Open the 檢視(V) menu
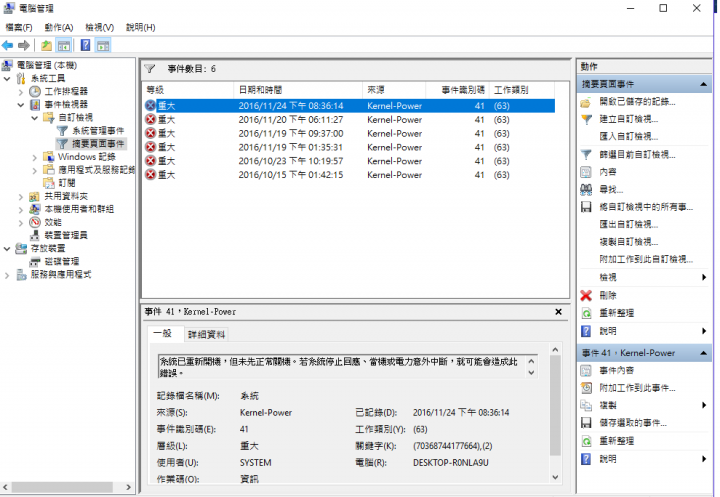The image size is (720, 497). coord(100,28)
